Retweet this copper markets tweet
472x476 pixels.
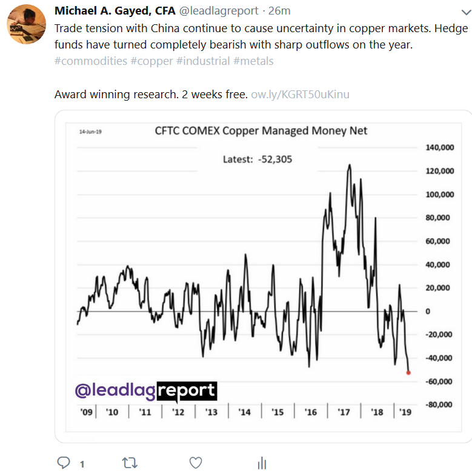pos(129,463)
